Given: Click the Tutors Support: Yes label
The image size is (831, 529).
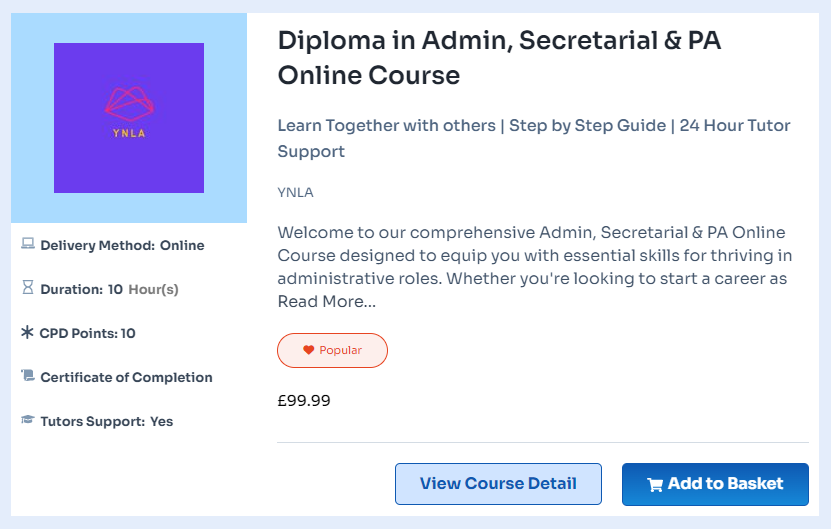Looking at the screenshot, I should (107, 421).
